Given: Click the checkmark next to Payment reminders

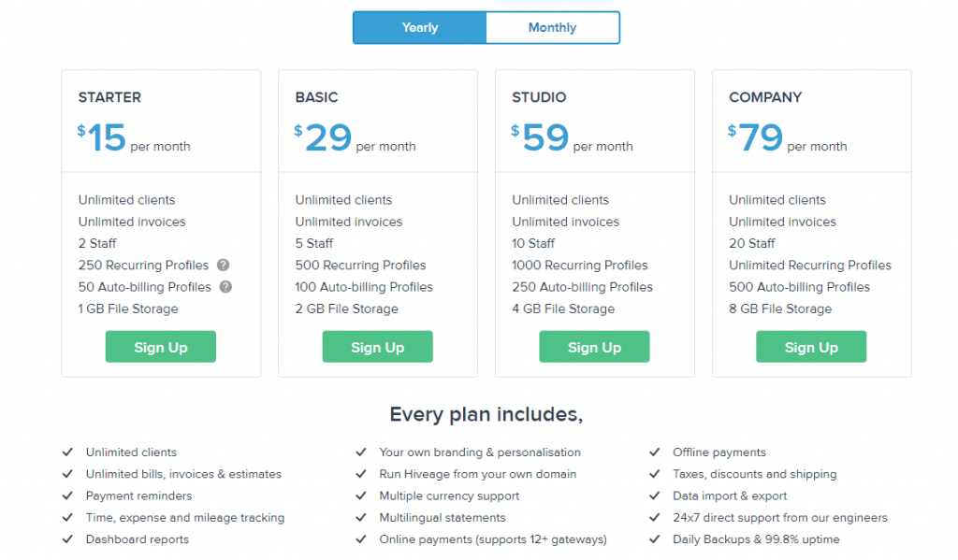Looking at the screenshot, I should tap(67, 495).
